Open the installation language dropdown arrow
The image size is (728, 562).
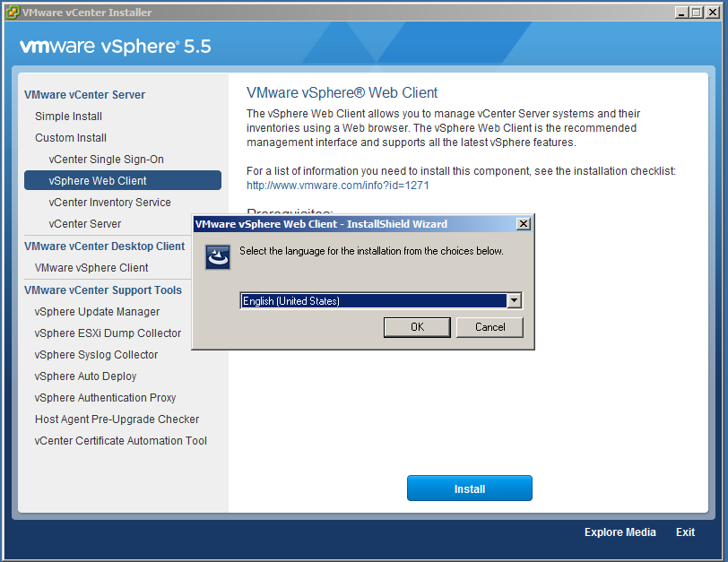tap(514, 301)
